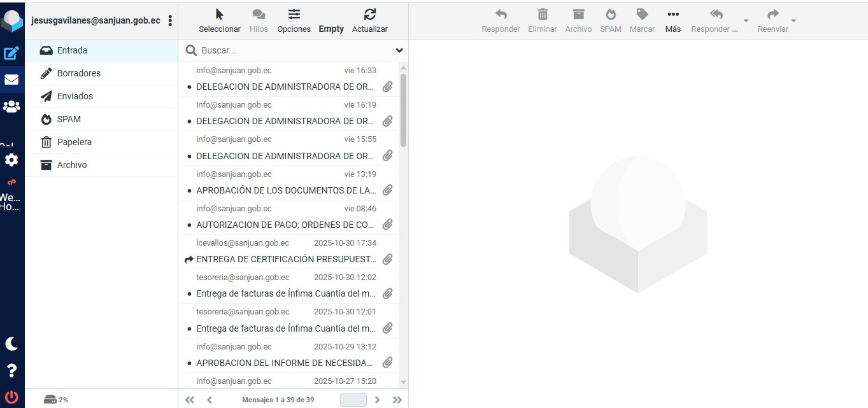The width and height of the screenshot is (868, 408).
Task: Open the Reenviar dropdown arrow
Action: coord(793,20)
